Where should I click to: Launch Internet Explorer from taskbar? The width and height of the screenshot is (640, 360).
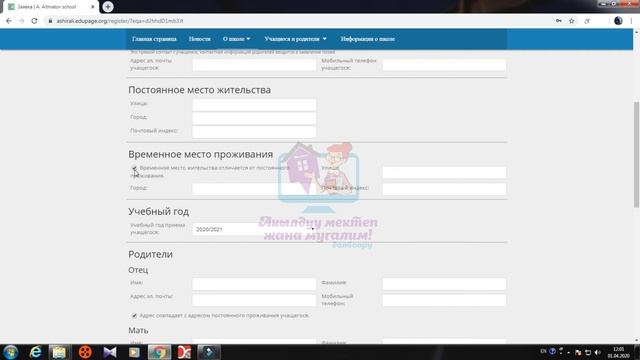coord(36,352)
